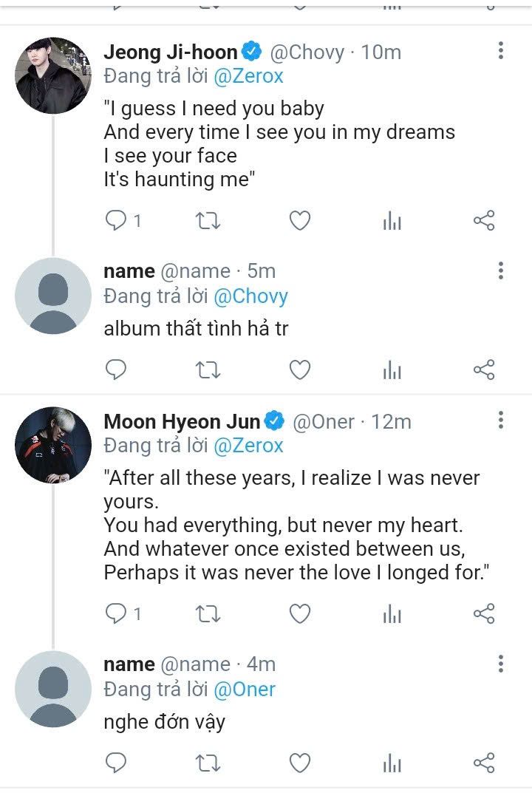
Task: Share the "nghe đớn vậy" reply
Action: 483,763
